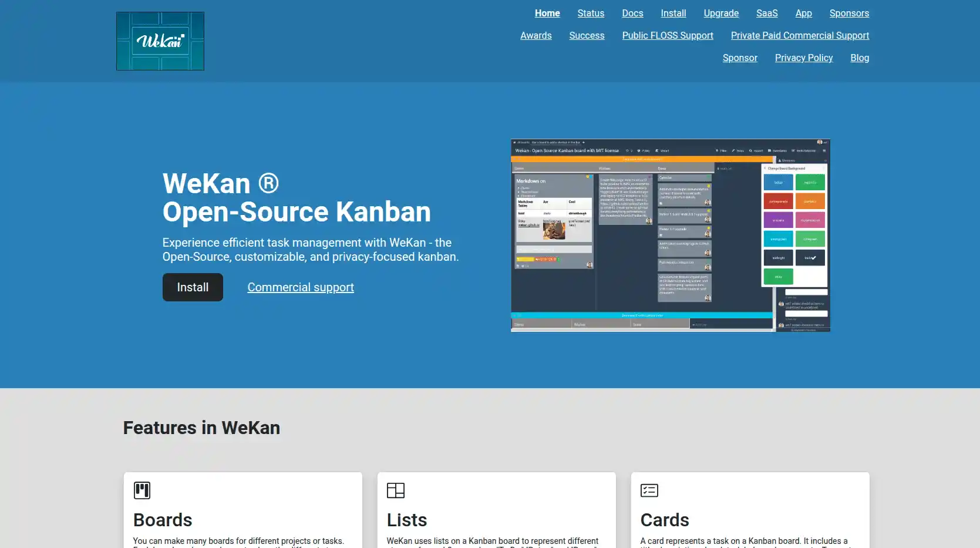View the Privacy Policy

[804, 58]
